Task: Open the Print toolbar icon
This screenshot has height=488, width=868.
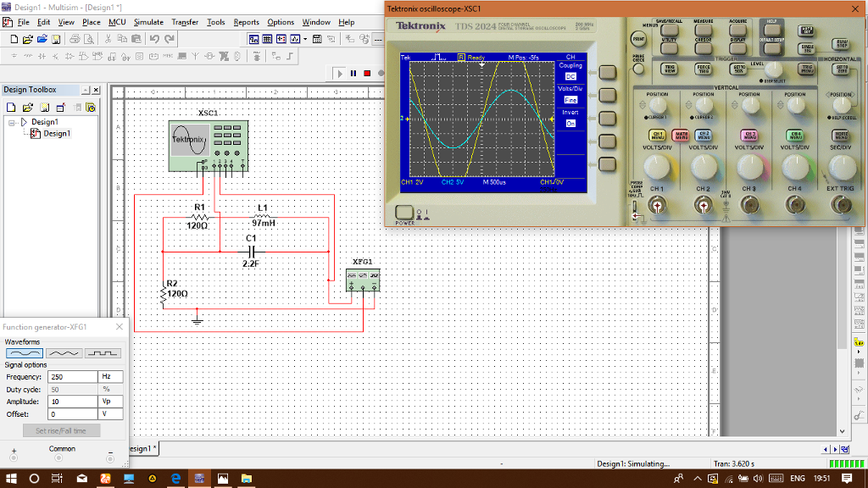Action: (75, 40)
